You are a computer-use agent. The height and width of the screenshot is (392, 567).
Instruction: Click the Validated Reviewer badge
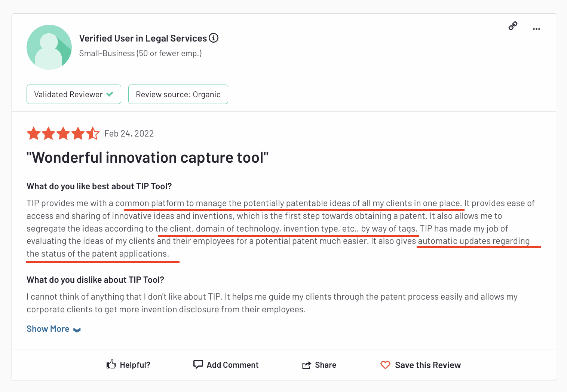point(74,94)
